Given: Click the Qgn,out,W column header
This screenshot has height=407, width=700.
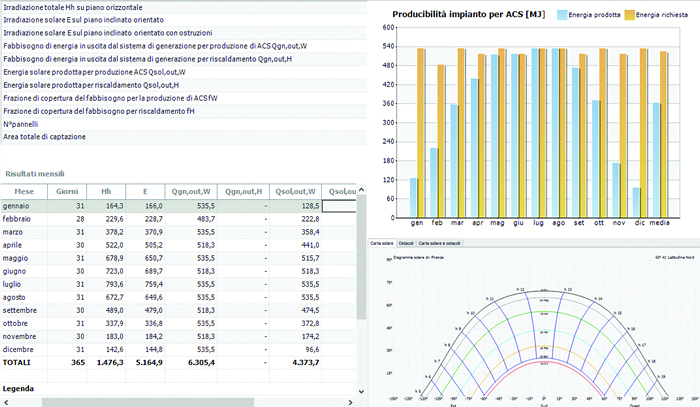Looking at the screenshot, I should tap(189, 190).
